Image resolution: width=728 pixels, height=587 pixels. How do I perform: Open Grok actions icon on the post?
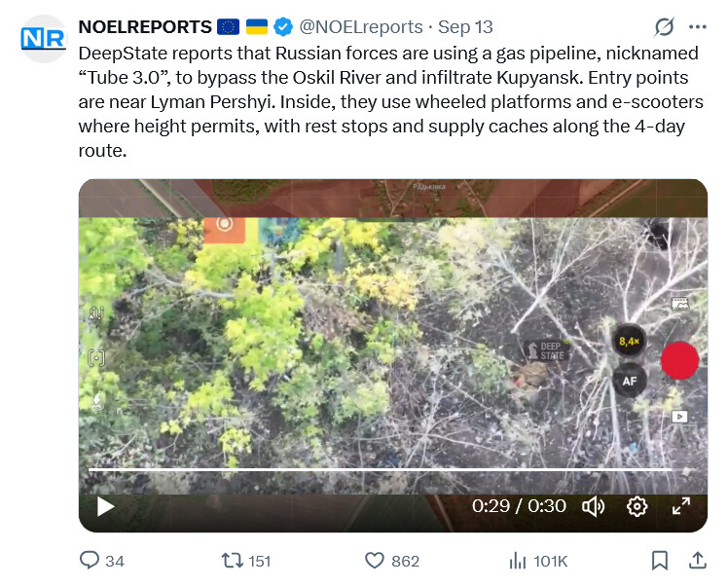click(x=665, y=27)
